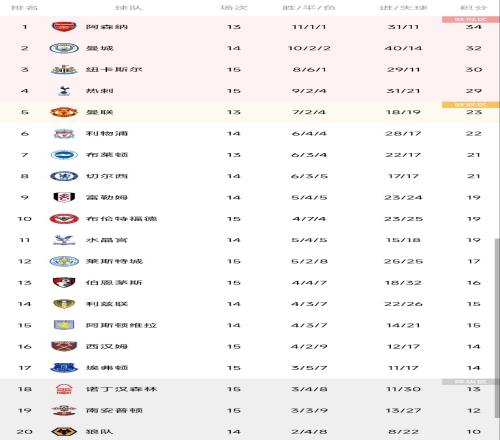Open team name 布伦特福德
This screenshot has width=500, height=440.
[121, 219]
